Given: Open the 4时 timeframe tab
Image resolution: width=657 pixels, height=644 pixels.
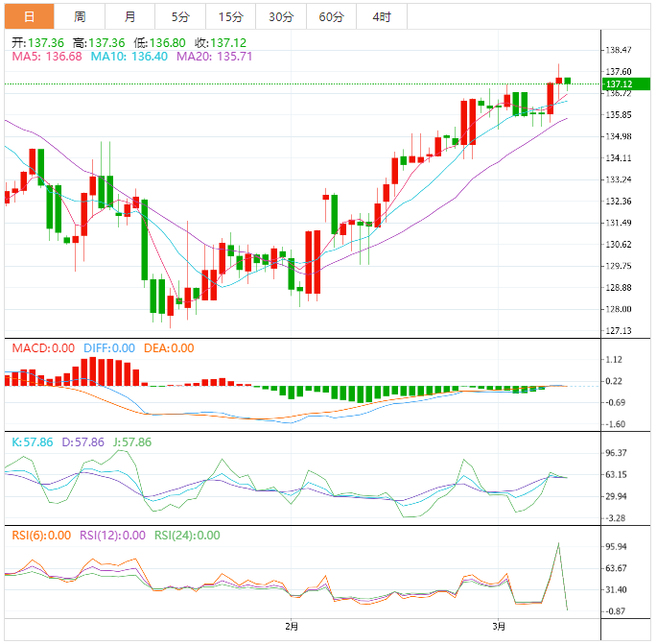Looking at the screenshot, I should 382,16.
